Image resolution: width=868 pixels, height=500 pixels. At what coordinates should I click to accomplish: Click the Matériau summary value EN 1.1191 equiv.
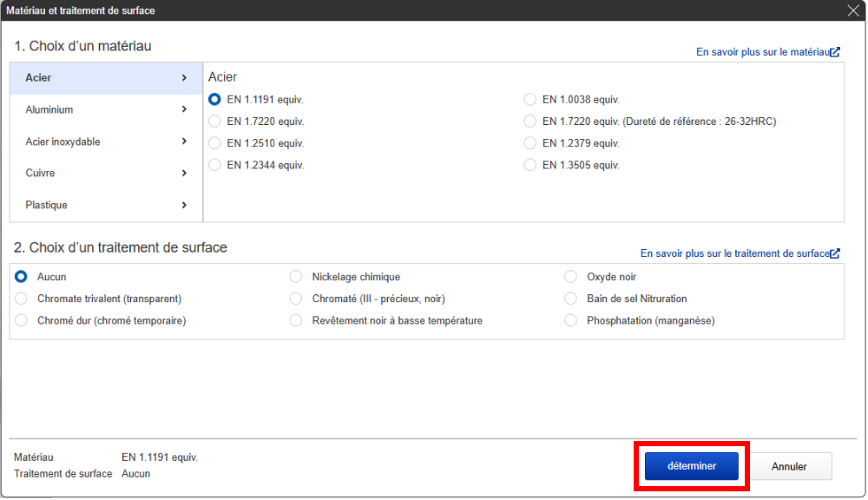coord(160,458)
